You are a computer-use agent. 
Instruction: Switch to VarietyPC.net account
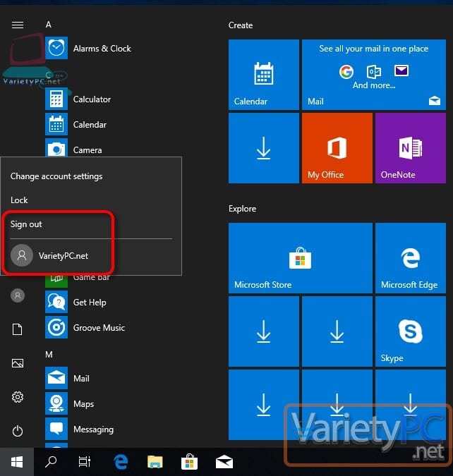pyautogui.click(x=49, y=255)
